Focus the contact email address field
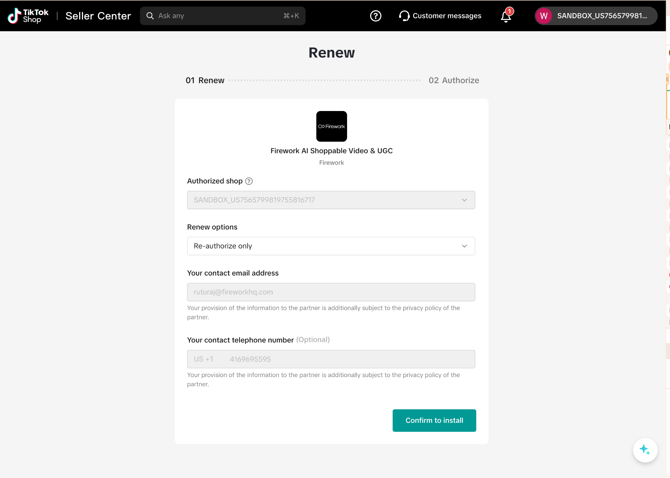 331,292
